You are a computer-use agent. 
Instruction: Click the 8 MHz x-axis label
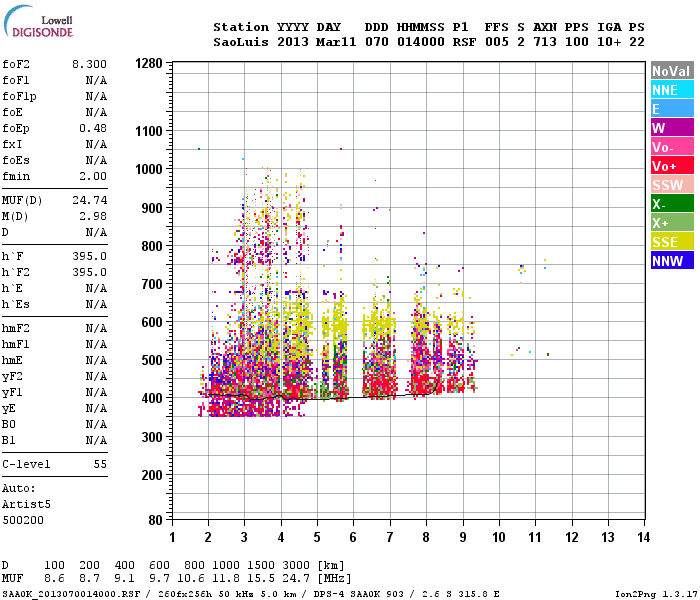point(426,537)
